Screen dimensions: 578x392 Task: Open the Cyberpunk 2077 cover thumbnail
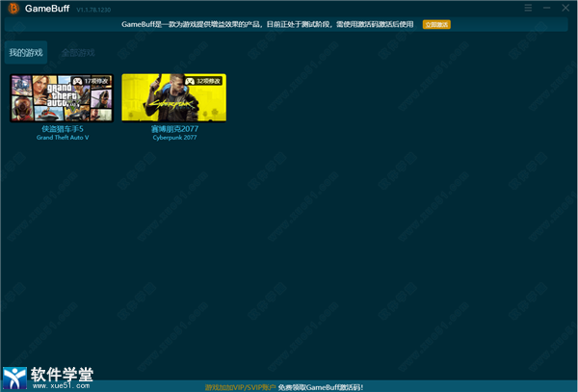173,98
